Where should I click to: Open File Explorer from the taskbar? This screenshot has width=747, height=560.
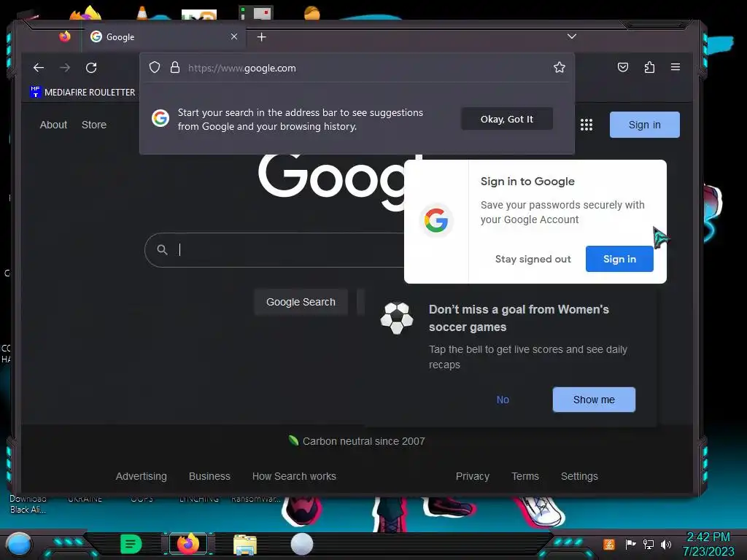(x=245, y=545)
